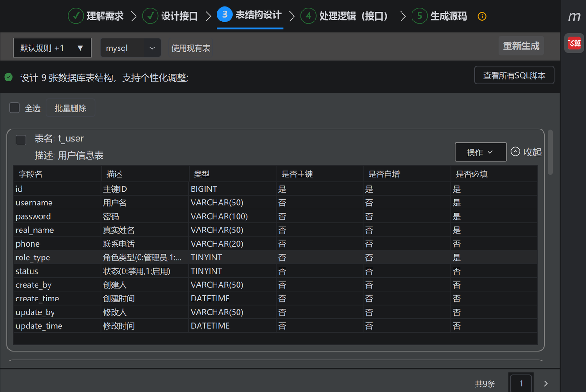Click 查看所有SQL脚本 button

(515, 75)
